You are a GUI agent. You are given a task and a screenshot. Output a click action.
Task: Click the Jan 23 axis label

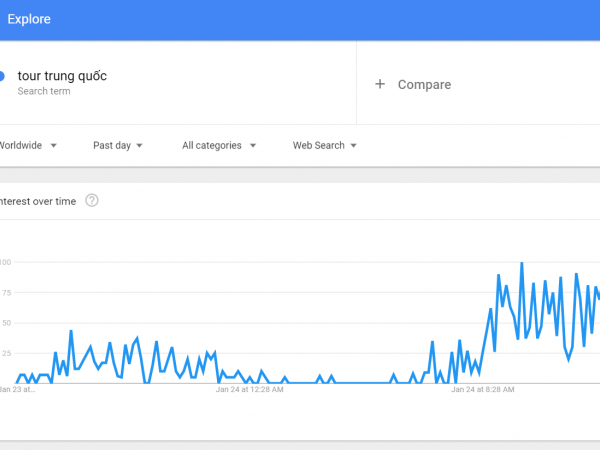[17, 390]
